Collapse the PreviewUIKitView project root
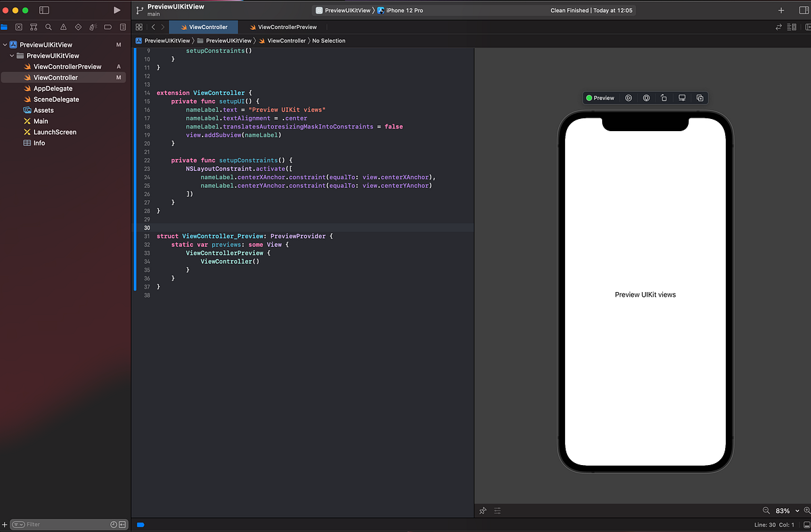The image size is (811, 532). (x=5, y=45)
